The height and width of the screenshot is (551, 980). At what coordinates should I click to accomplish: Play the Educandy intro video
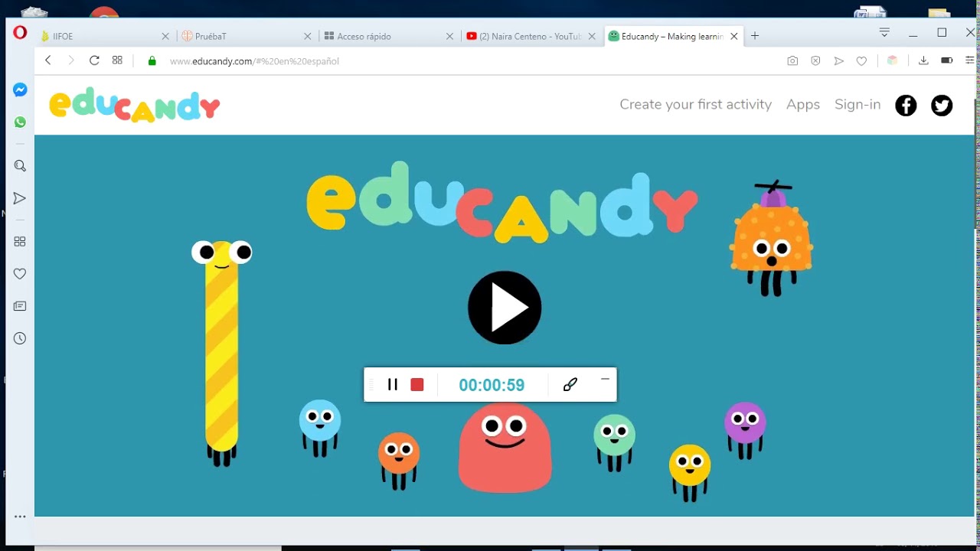click(505, 308)
